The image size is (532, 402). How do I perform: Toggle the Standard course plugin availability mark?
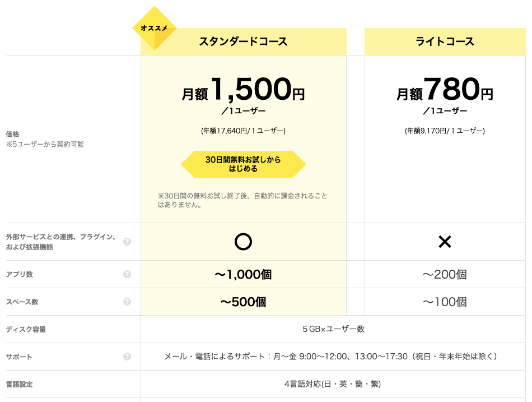tap(243, 242)
